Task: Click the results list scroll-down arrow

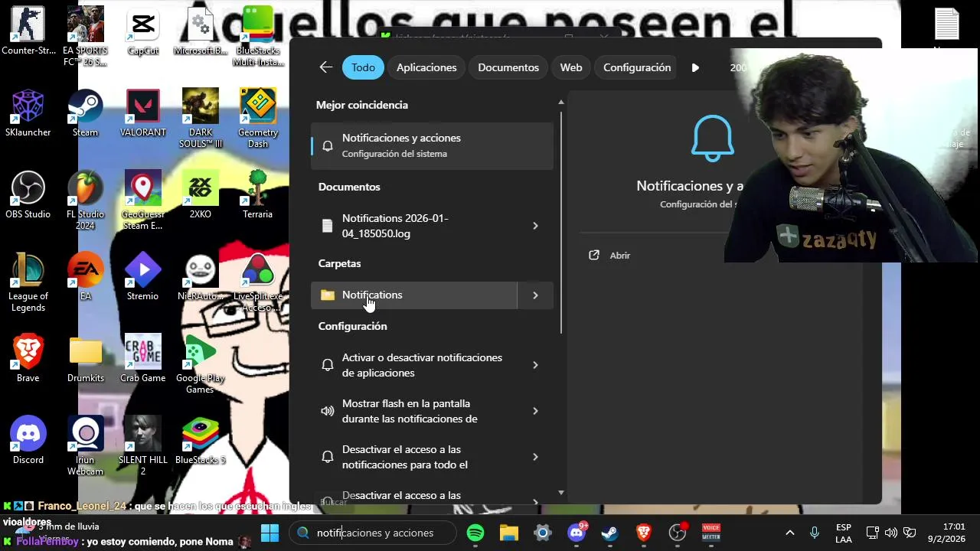Action: [x=561, y=493]
